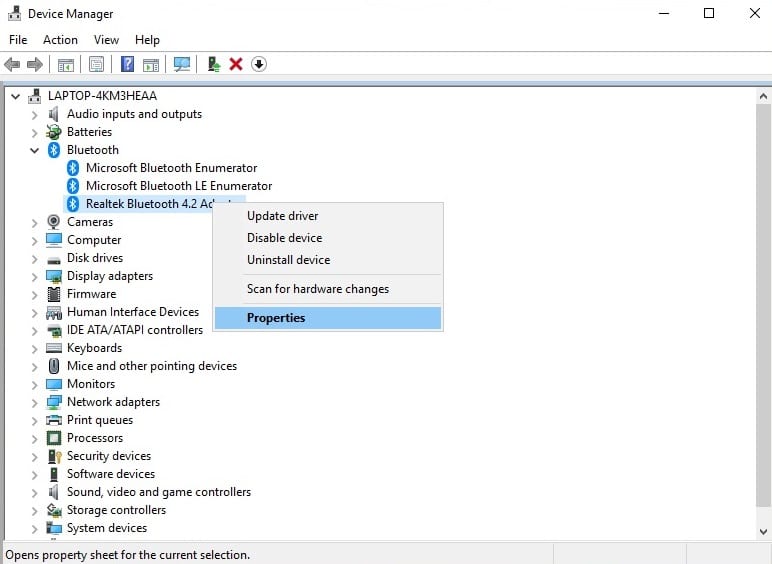
Task: Expand the Network adapters category
Action: [35, 402]
